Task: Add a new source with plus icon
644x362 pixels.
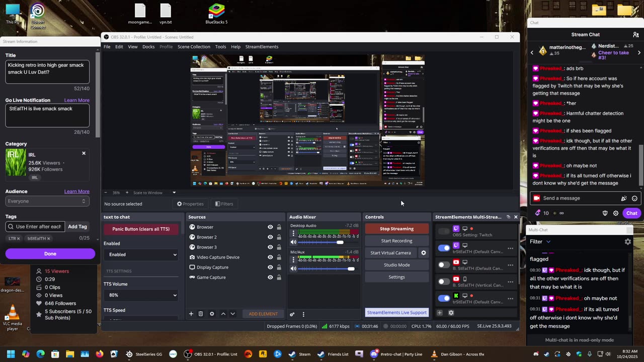Action: pyautogui.click(x=191, y=314)
